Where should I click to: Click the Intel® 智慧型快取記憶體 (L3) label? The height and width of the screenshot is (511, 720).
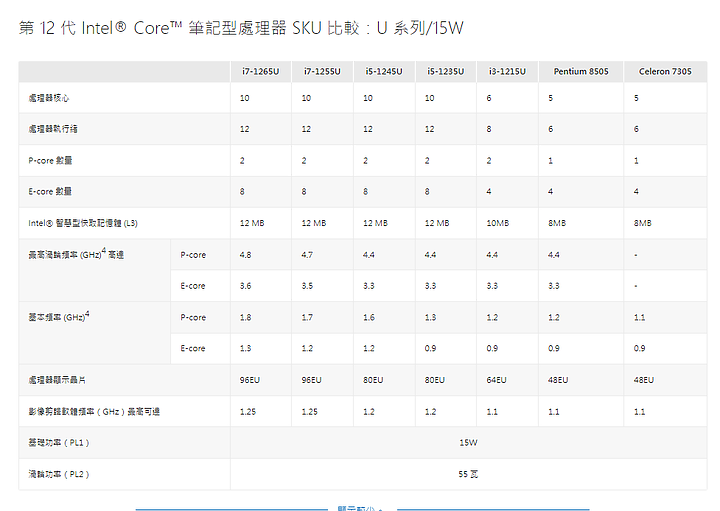click(x=83, y=223)
